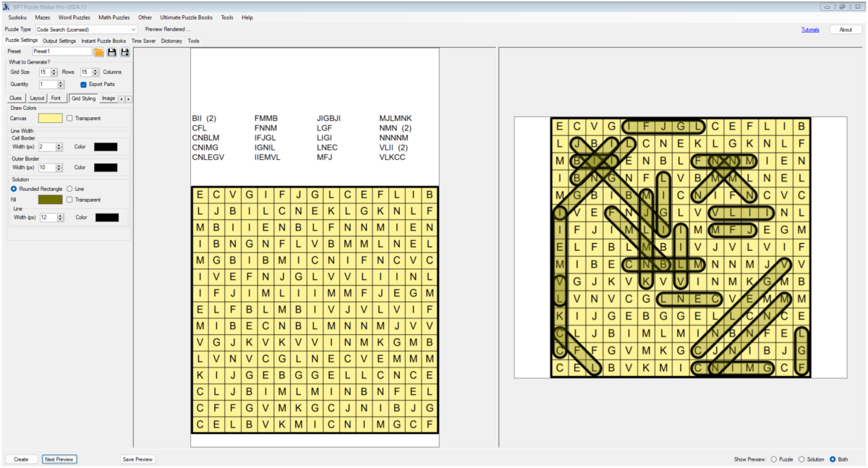This screenshot has width=868, height=468.
Task: Increase grid rows stepper
Action: pos(54,70)
